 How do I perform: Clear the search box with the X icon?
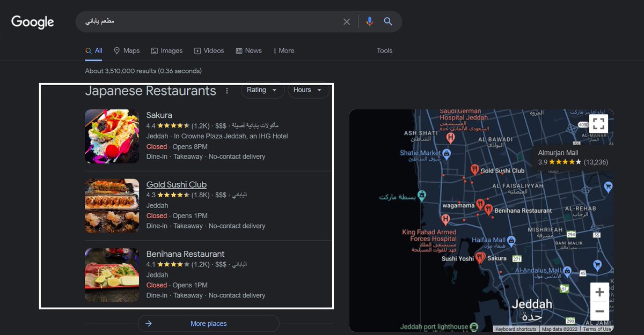(x=347, y=21)
